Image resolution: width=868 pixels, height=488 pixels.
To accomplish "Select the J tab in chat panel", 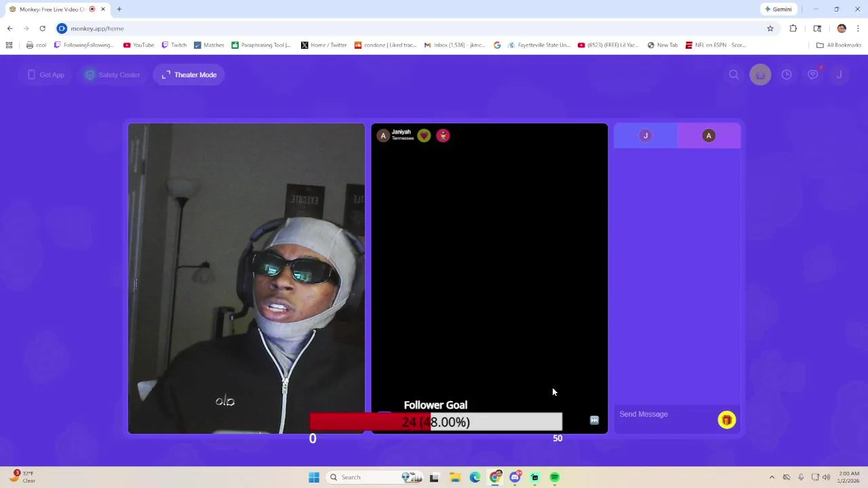I will click(x=646, y=136).
